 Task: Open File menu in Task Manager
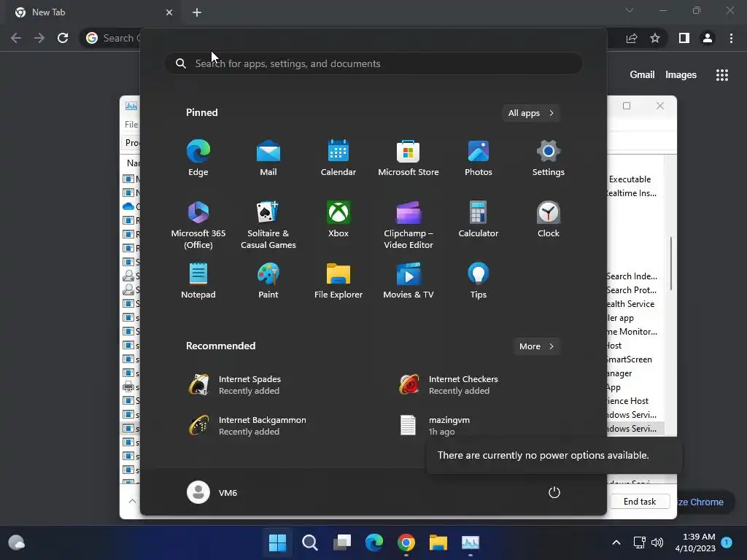tap(131, 124)
